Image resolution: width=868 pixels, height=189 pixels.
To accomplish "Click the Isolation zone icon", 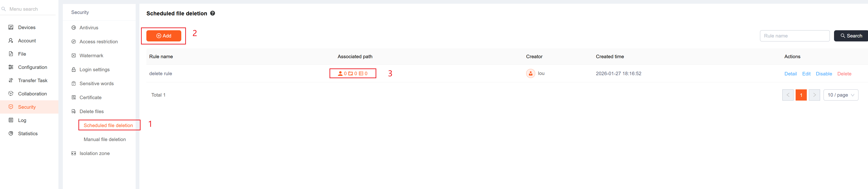I will pos(74,153).
